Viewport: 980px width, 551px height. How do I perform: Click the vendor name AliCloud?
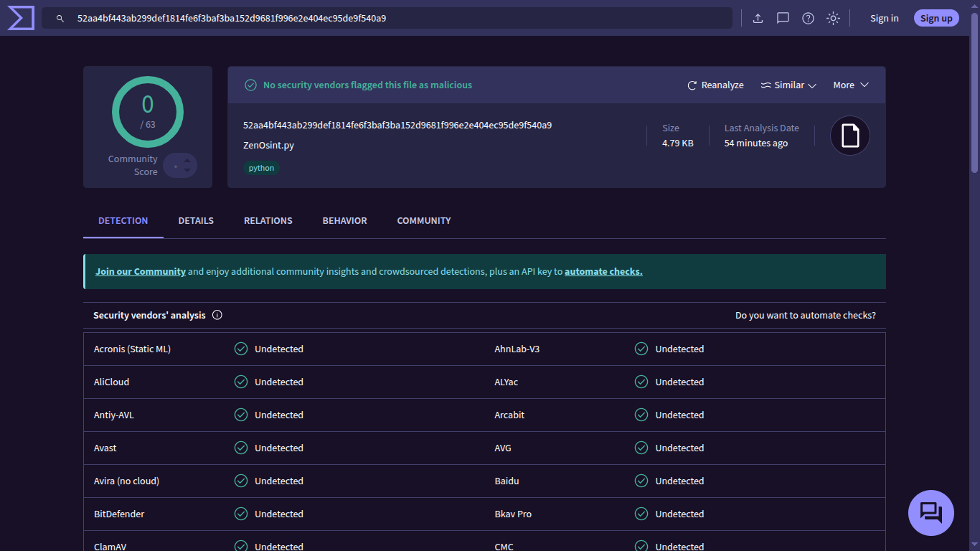[111, 382]
